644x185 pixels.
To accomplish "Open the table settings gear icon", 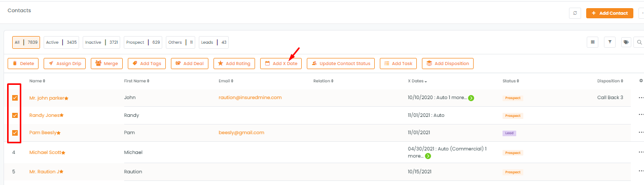I will (641, 81).
